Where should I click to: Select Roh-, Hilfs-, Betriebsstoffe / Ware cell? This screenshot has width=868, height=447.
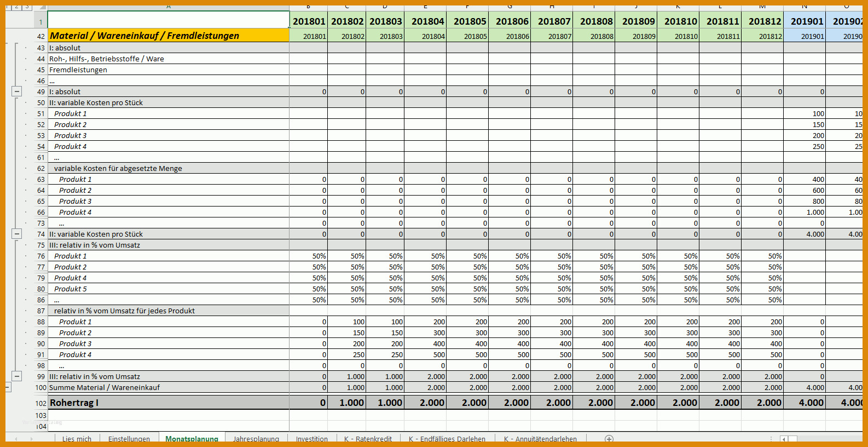(x=169, y=59)
